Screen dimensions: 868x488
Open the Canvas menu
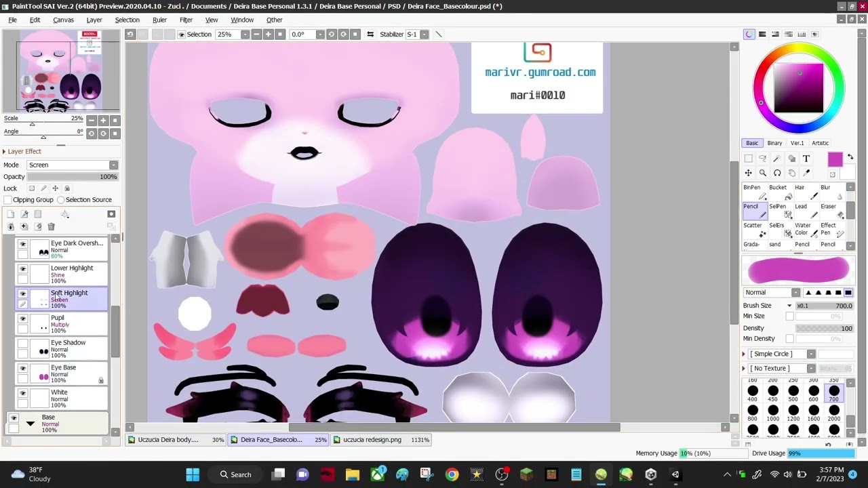coord(63,20)
